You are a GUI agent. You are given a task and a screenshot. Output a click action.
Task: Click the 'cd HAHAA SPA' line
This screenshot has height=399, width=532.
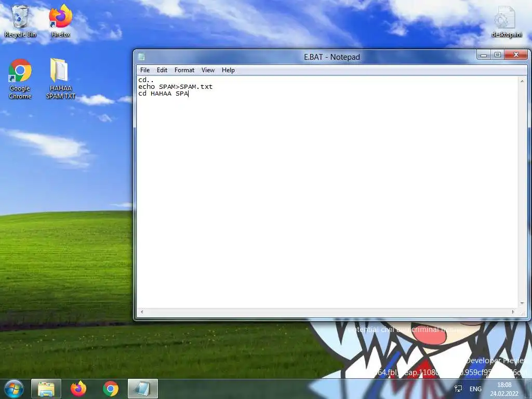[163, 94]
